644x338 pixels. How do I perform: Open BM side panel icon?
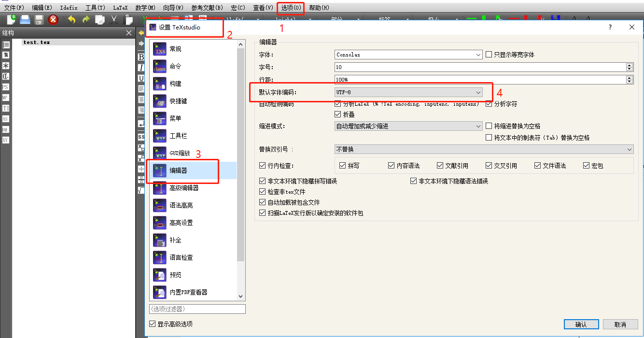6,130
